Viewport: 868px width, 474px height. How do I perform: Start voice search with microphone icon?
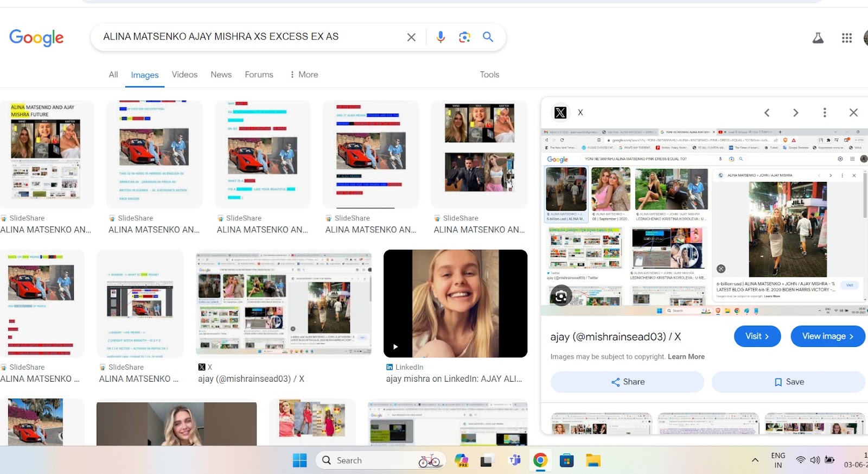click(x=441, y=37)
